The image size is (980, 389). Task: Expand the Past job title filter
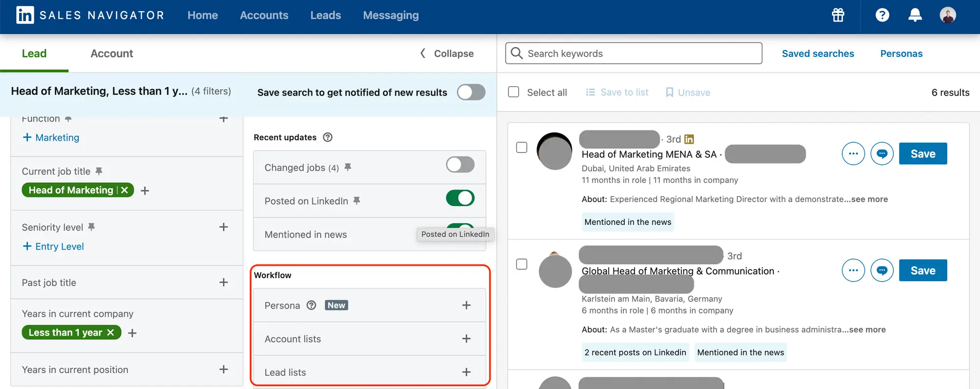pyautogui.click(x=223, y=283)
